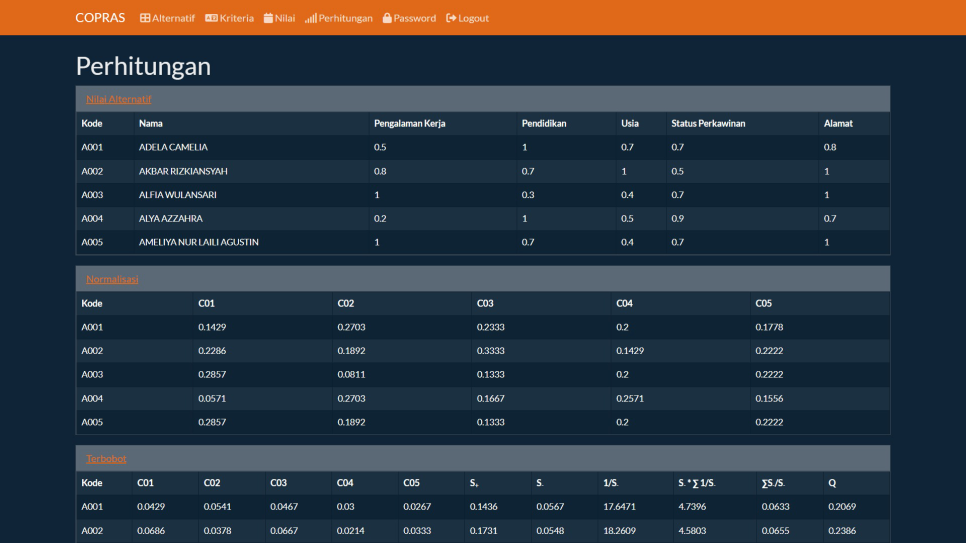Click the Logout arrow icon
Image resolution: width=966 pixels, height=543 pixels.
click(451, 18)
